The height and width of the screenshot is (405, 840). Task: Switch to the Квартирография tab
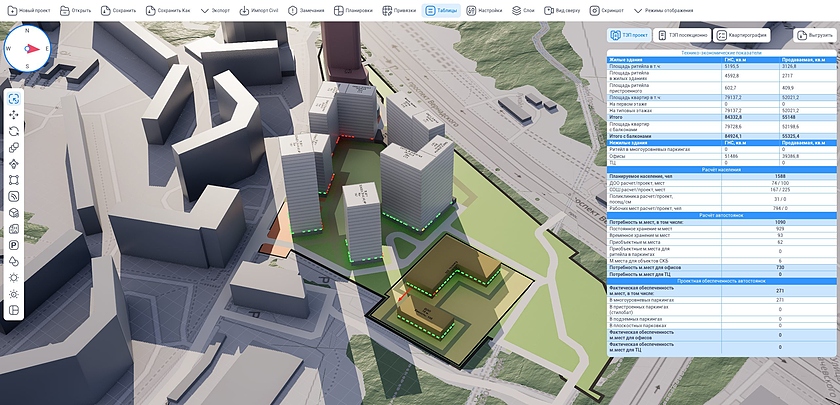[743, 35]
